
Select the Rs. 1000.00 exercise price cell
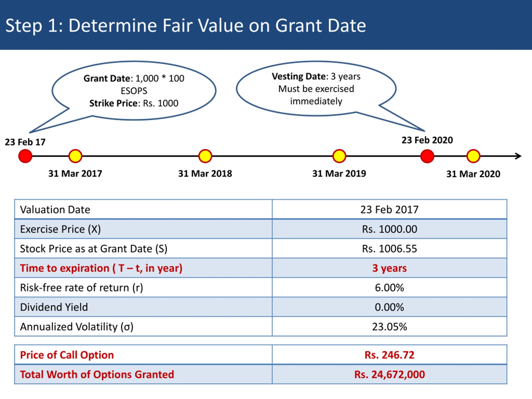389,229
